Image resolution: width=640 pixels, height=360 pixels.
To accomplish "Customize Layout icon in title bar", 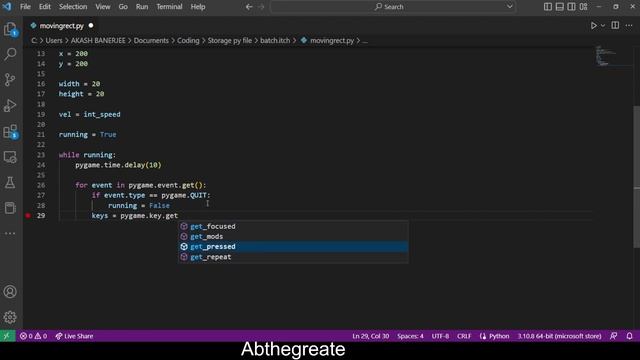I will click(583, 7).
